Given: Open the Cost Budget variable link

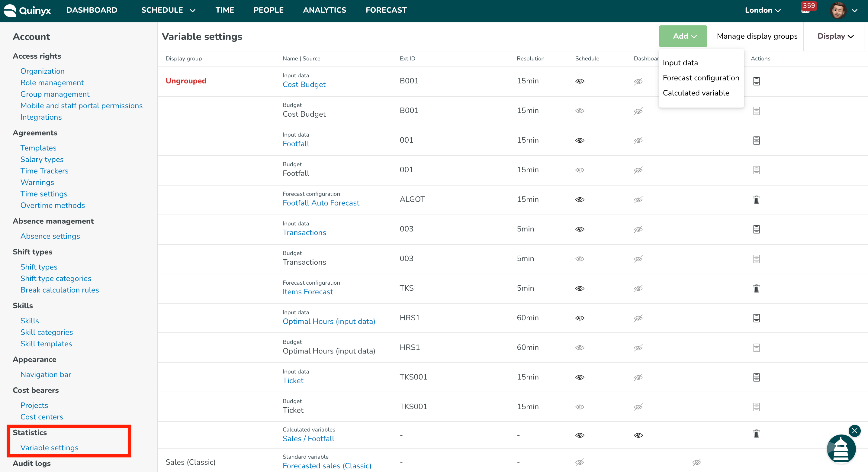Looking at the screenshot, I should 304,85.
